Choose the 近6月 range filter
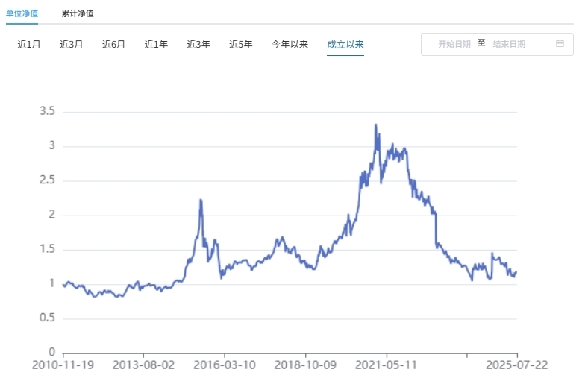The width and height of the screenshot is (588, 390). point(114,45)
